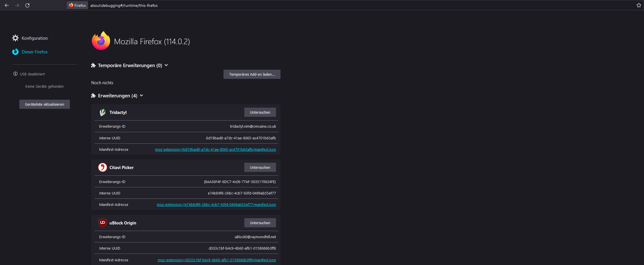This screenshot has width=644, height=265.
Task: Click puzzle icon beside Temporäre Erweiterungen
Action: [94, 65]
